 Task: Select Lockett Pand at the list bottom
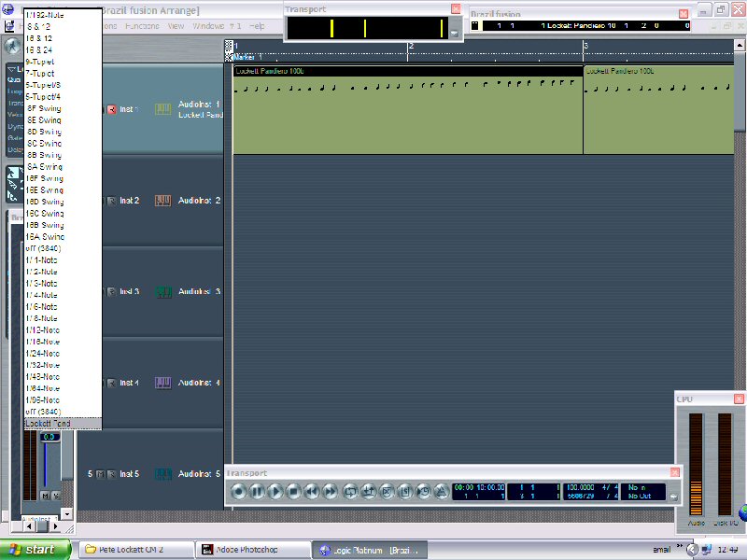point(48,424)
